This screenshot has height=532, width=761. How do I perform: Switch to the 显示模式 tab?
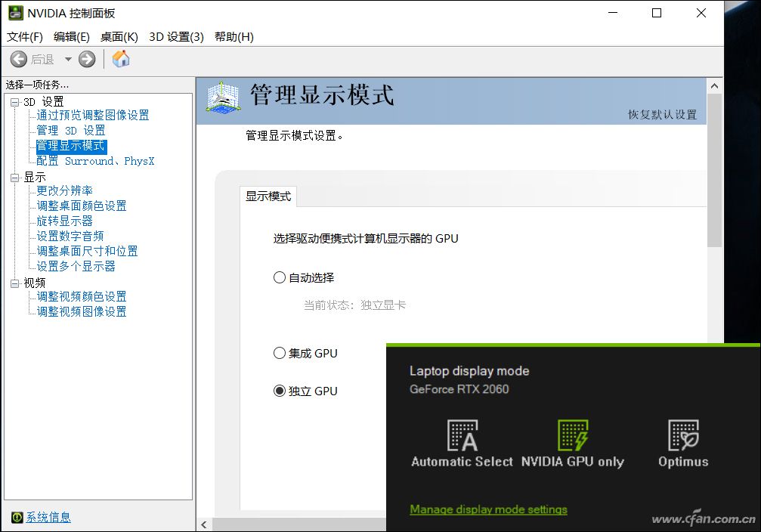click(268, 196)
